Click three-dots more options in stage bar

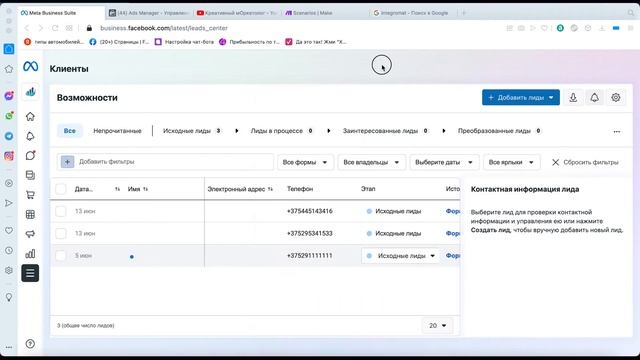click(617, 131)
